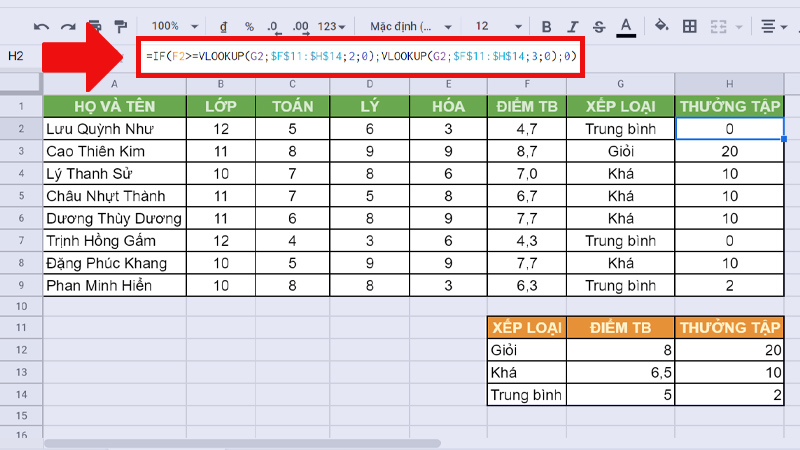Click the redo arrow icon
This screenshot has height=450, width=800.
pos(68,25)
